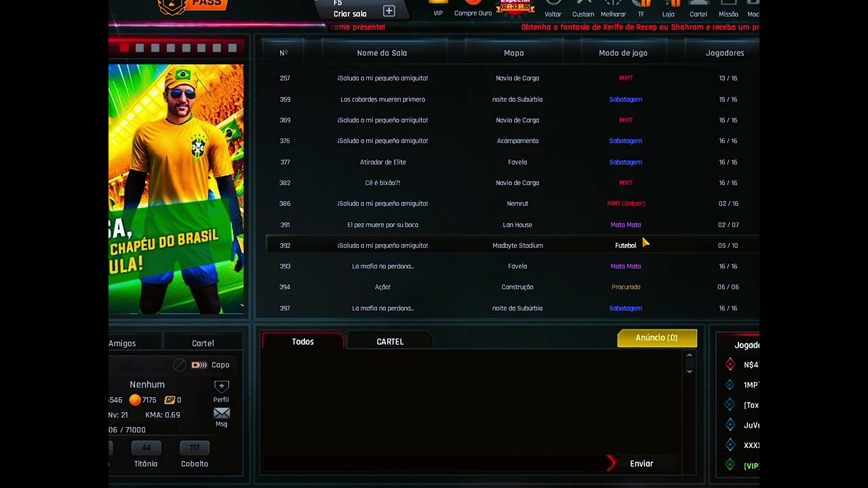Open the Missão icon in the top bar
This screenshot has width=868, height=488.
[728, 3]
